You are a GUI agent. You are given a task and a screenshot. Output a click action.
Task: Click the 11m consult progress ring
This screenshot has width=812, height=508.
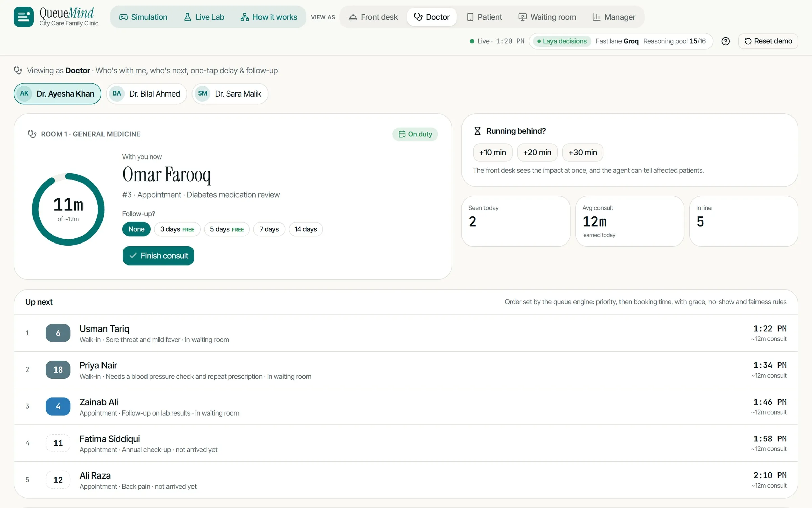68,209
